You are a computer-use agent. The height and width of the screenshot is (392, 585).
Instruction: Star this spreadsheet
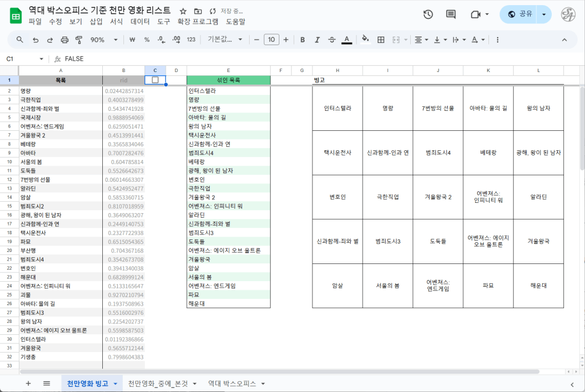183,11
